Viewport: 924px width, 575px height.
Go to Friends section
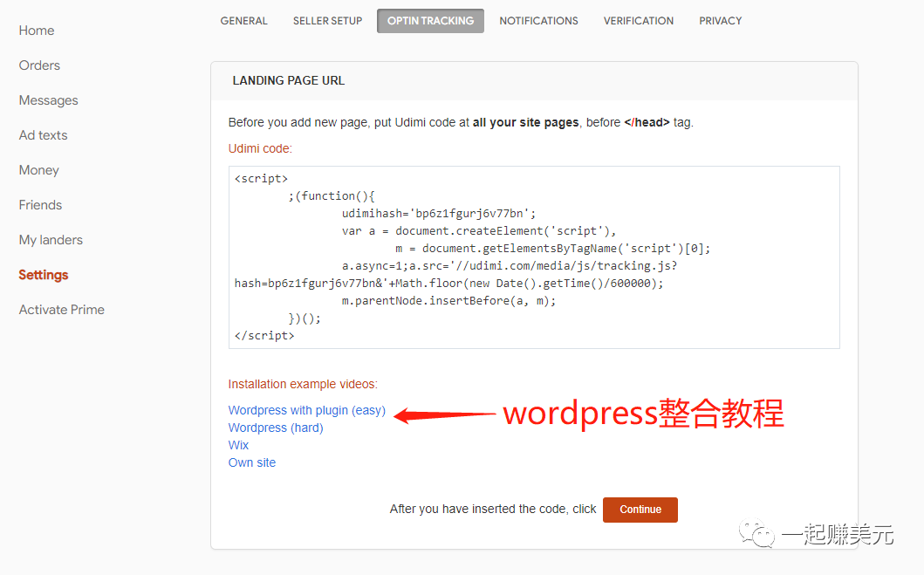[x=40, y=205]
